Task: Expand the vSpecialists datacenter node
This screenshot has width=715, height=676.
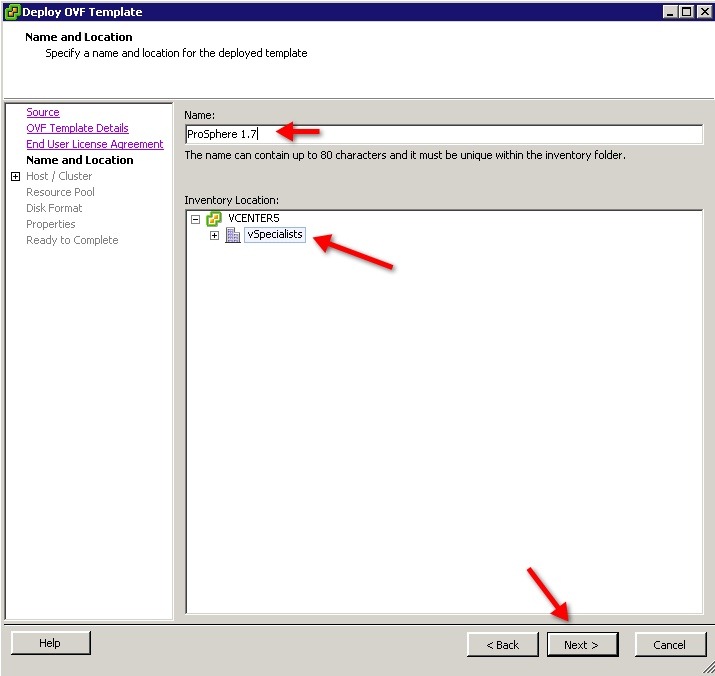Action: (214, 235)
